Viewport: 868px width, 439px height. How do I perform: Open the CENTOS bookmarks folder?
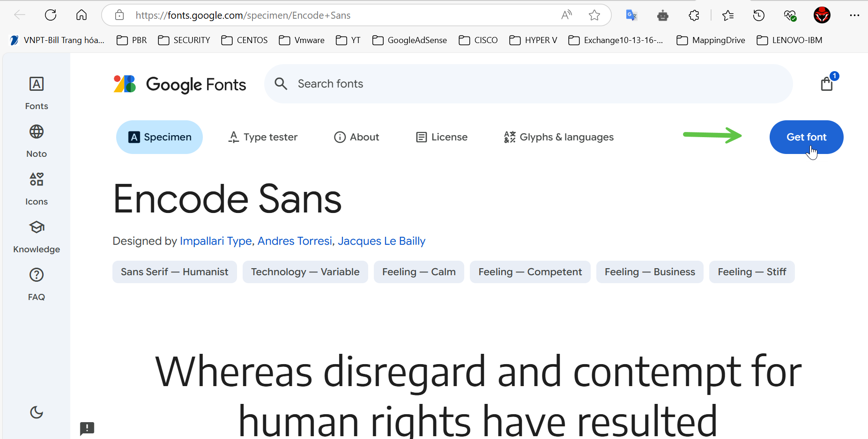(245, 40)
